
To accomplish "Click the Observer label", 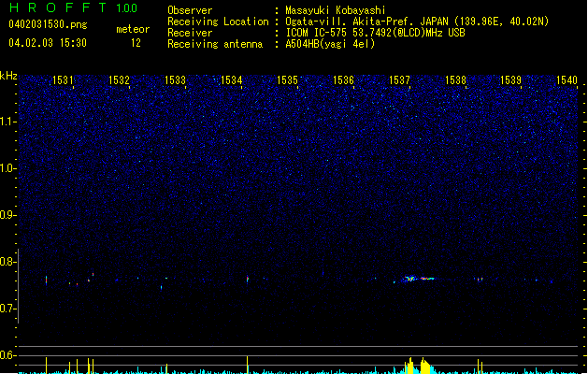I will [x=190, y=10].
